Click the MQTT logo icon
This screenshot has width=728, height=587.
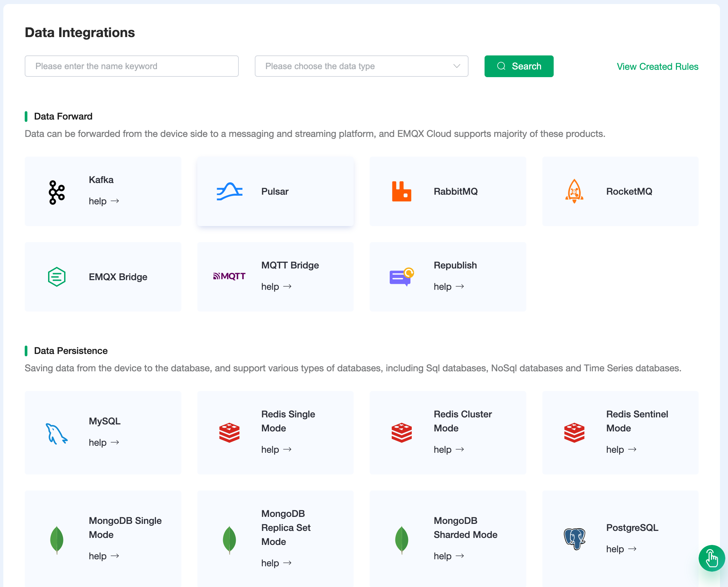[229, 276]
